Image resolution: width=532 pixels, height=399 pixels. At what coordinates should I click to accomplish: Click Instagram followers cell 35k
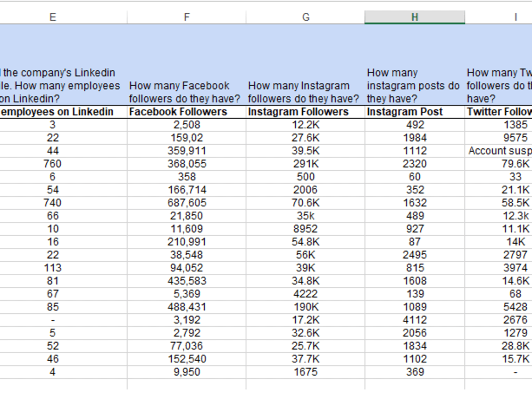pyautogui.click(x=305, y=216)
